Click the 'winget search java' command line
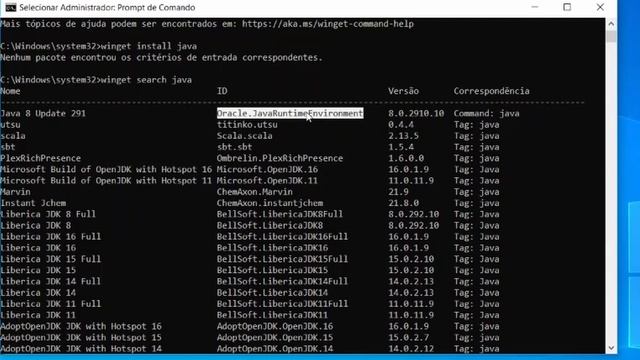 coord(147,80)
